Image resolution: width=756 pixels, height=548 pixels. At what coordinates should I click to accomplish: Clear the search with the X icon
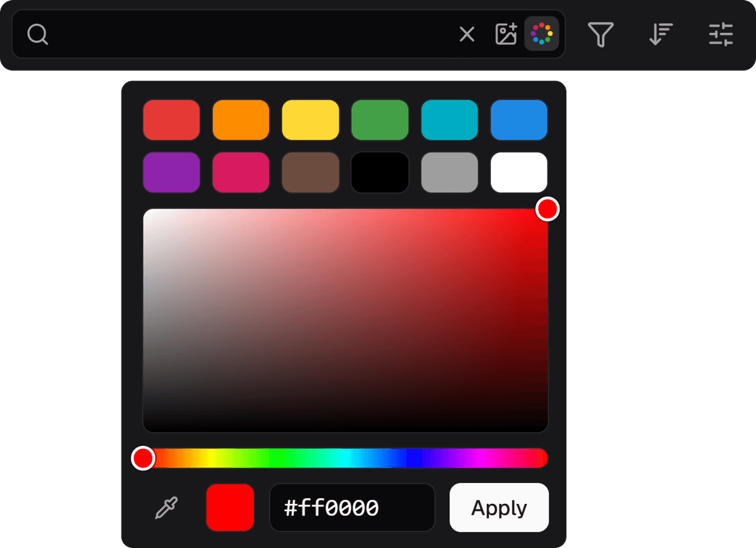click(467, 34)
